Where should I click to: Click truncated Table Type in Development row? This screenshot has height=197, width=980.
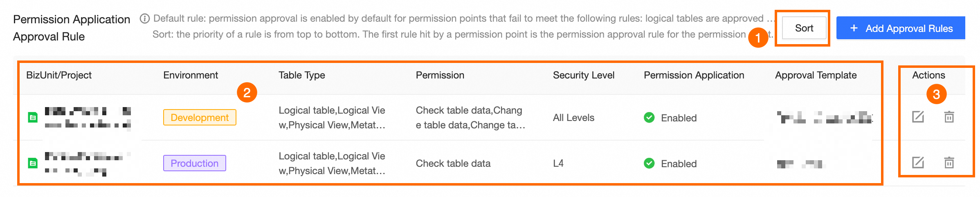(332, 118)
